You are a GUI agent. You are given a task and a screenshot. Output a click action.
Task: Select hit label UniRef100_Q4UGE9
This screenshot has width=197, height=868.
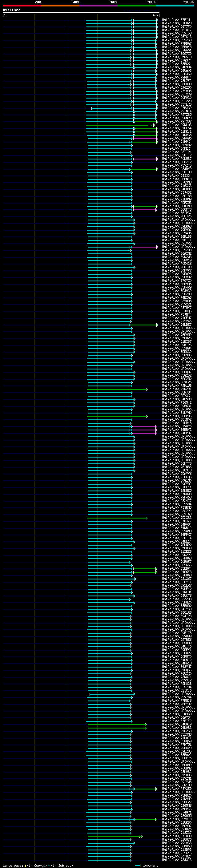coord(177,725)
